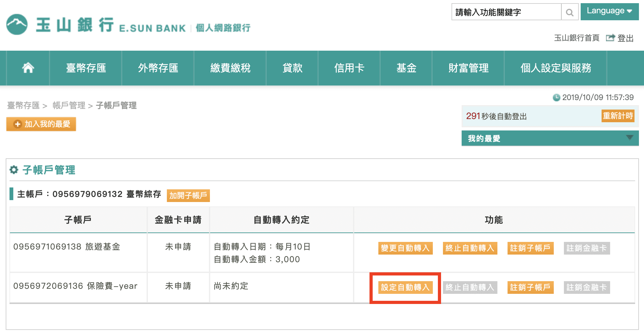Click 註銷金融卡 in 旅遊基金 row
The width and height of the screenshot is (644, 335).
(x=587, y=248)
